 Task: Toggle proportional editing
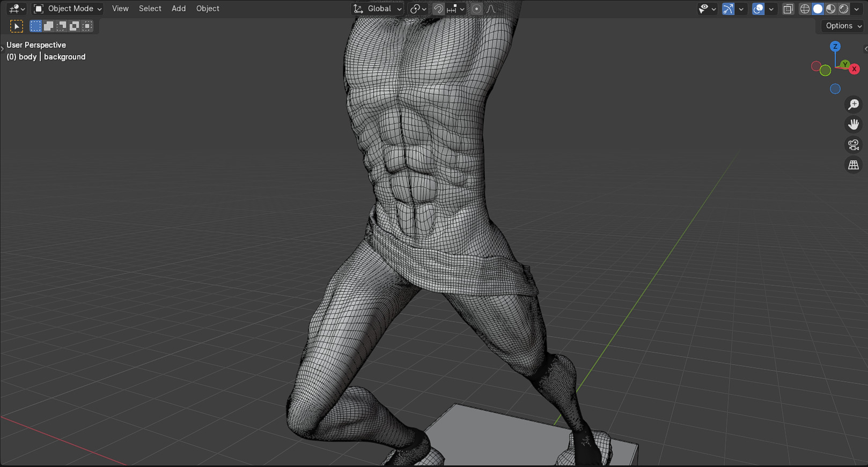click(476, 9)
